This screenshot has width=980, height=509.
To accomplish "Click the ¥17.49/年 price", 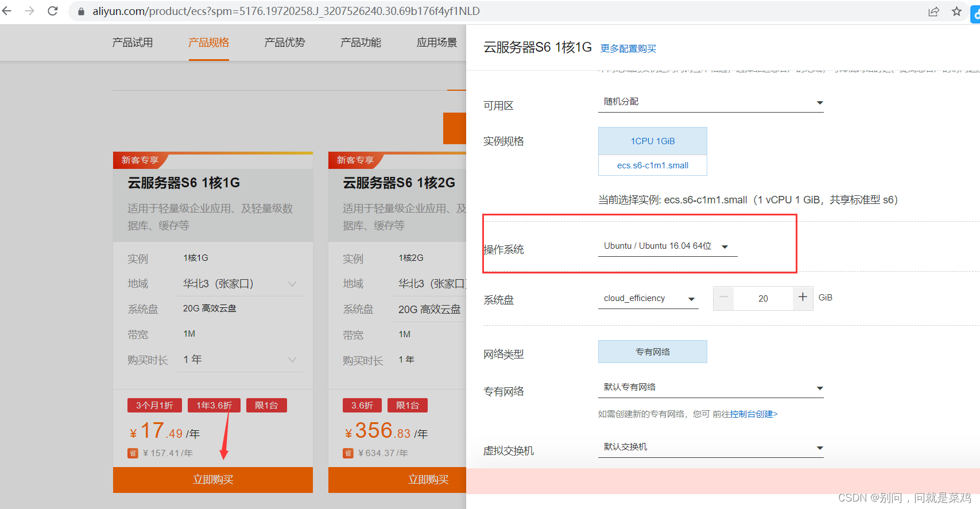I will 164,431.
